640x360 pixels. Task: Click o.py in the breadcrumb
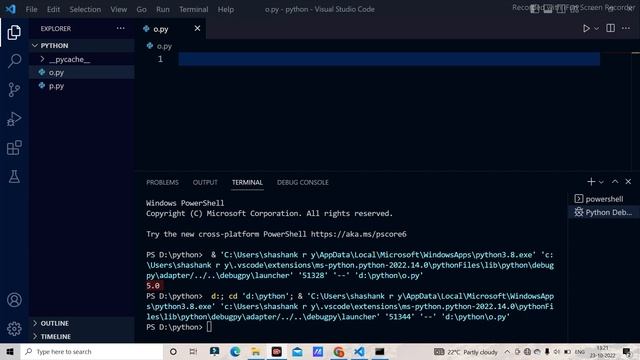(x=164, y=46)
